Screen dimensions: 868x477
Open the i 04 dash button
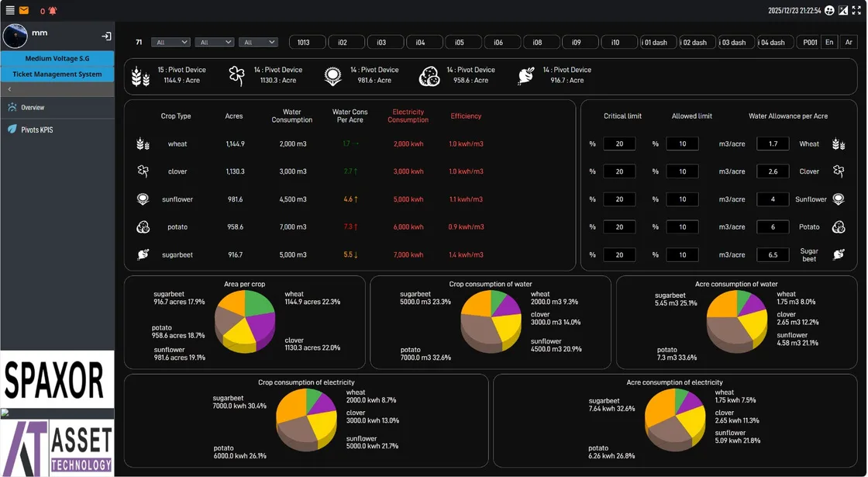point(776,42)
